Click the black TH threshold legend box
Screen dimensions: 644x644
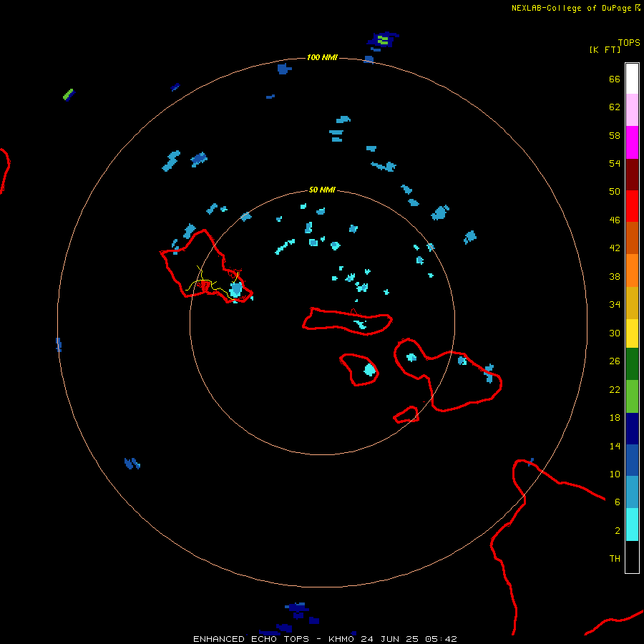[x=632, y=557]
